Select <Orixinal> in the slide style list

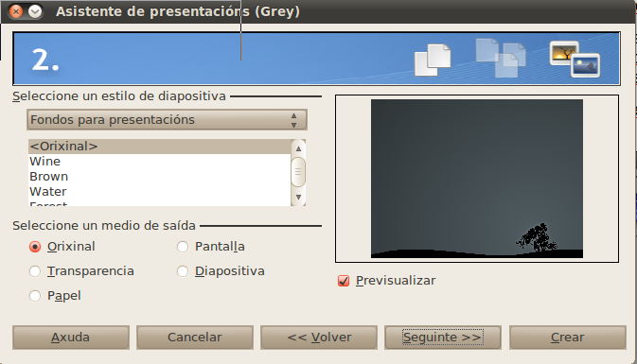click(160, 147)
